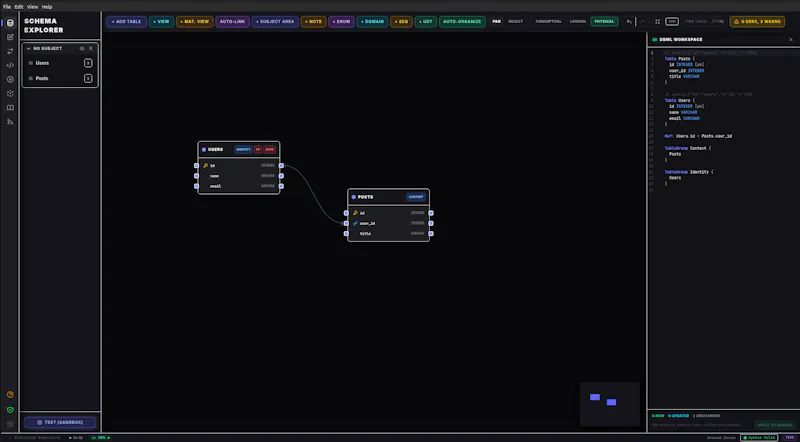Click the + UDT button
This screenshot has width=800, height=442.
(x=426, y=22)
